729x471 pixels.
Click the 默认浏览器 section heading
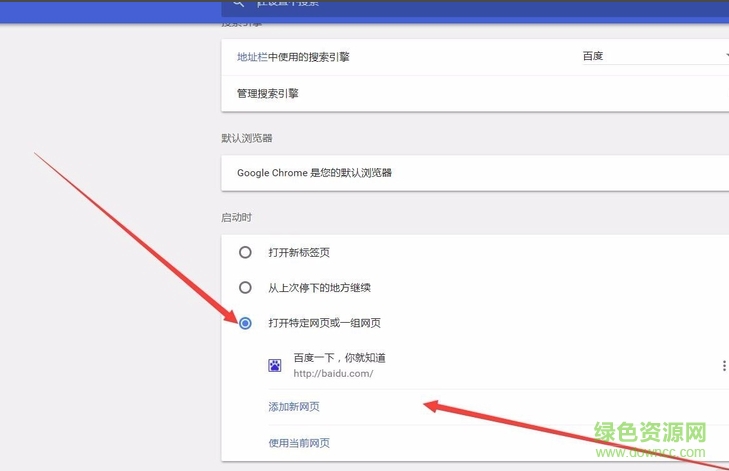pos(247,138)
